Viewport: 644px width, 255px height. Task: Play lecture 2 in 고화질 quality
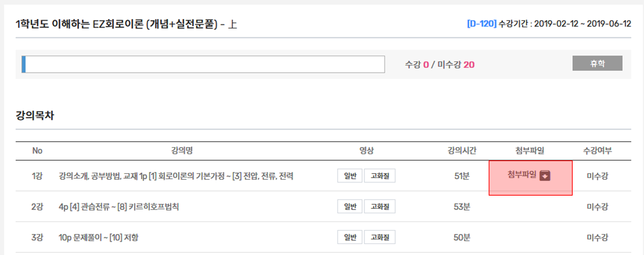coord(380,206)
